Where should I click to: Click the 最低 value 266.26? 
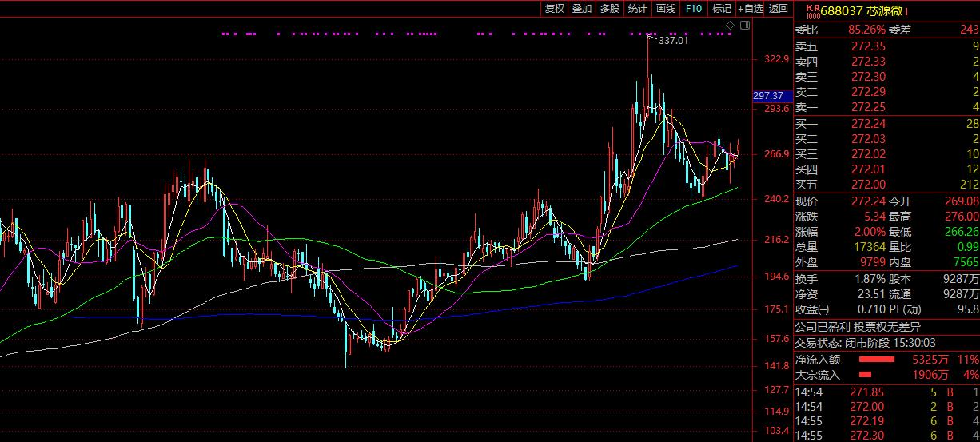pos(961,232)
